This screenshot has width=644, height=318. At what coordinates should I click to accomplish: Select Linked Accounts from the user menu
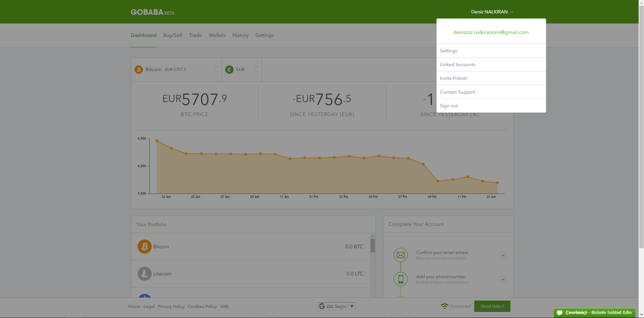491,64
